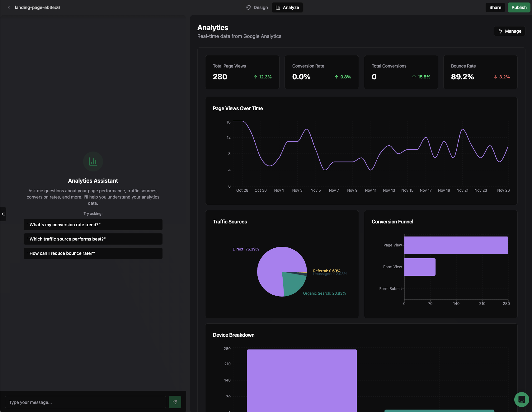The width and height of the screenshot is (532, 412).
Task: Ask "How can I reduce bounce rate?"
Action: (x=93, y=253)
